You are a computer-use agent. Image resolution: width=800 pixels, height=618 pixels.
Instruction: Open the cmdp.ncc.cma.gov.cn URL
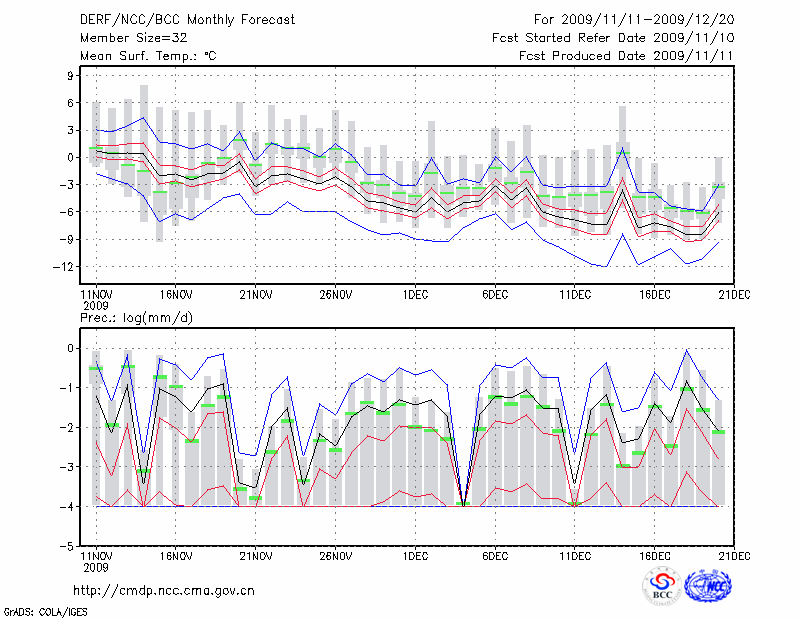click(x=164, y=590)
